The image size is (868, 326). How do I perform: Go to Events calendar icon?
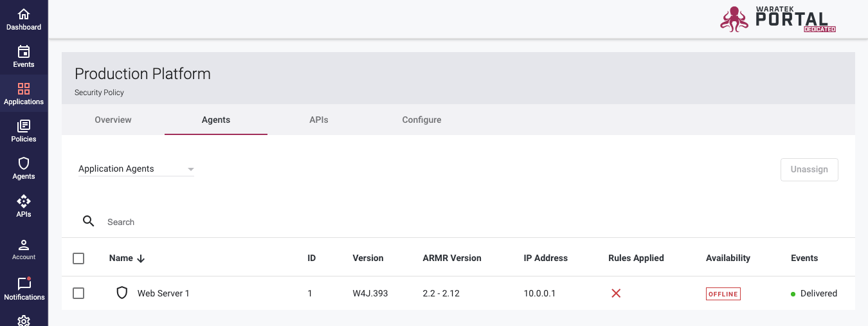point(24,51)
